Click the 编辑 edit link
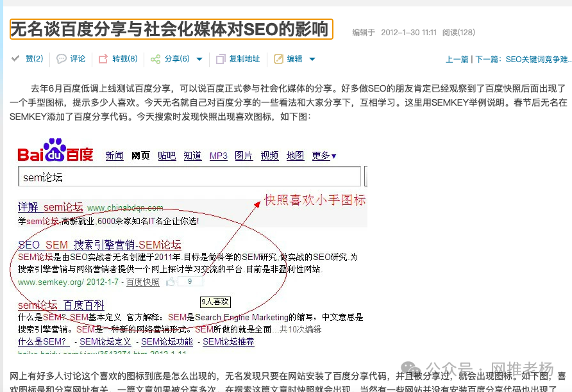This screenshot has width=572, height=392. (x=295, y=59)
